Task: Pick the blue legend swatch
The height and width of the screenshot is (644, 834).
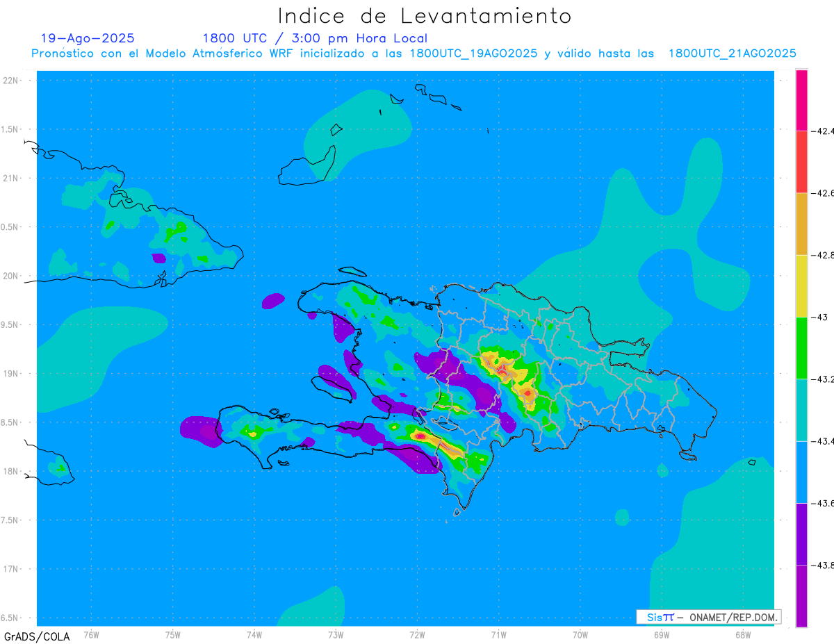Action: pos(801,472)
